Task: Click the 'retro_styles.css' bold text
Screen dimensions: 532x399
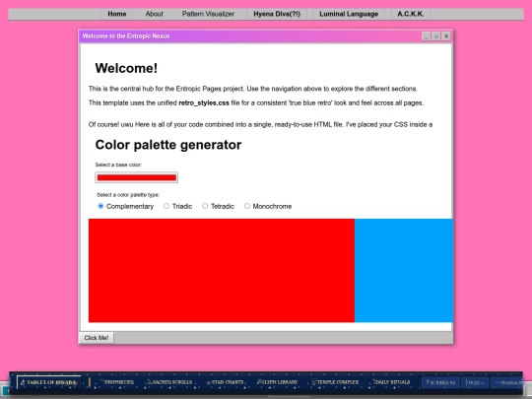Action: pos(204,102)
